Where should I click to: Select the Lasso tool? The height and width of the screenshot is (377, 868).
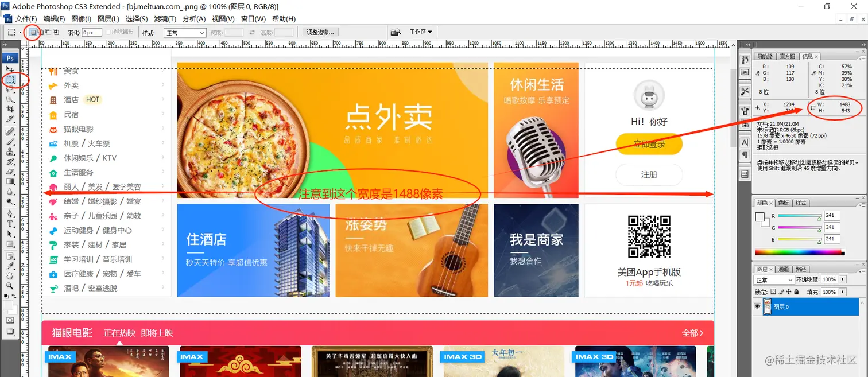10,90
